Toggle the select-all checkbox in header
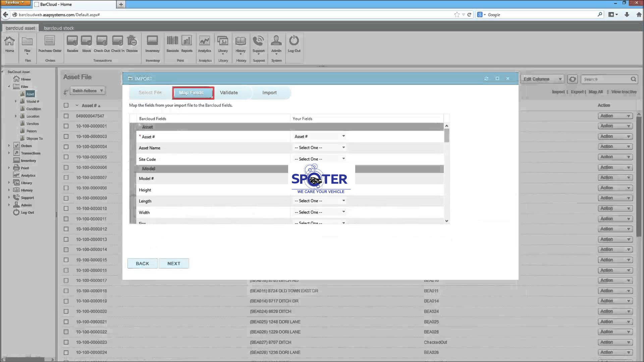This screenshot has width=644, height=362. pos(66,105)
